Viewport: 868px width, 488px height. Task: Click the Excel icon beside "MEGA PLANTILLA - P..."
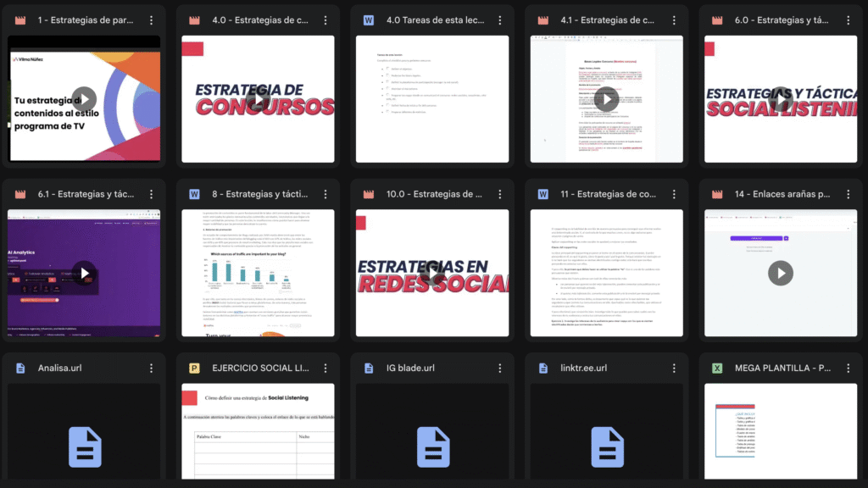pos(717,369)
